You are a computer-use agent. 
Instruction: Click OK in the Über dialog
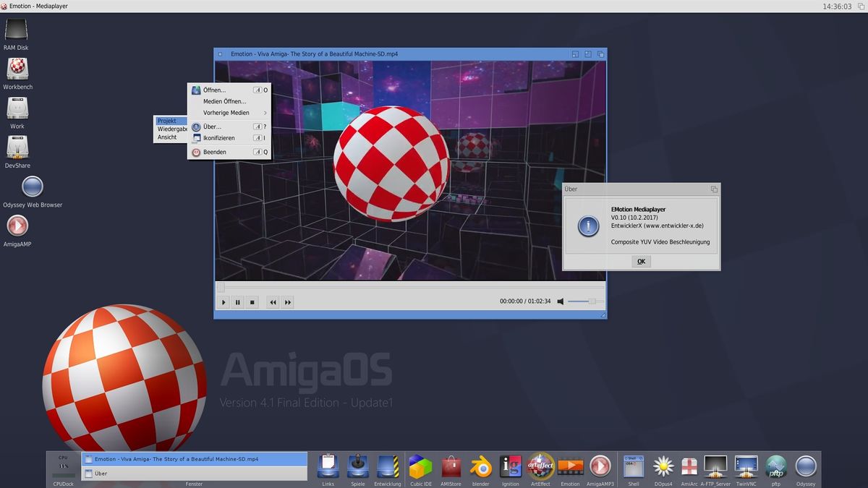[641, 262]
